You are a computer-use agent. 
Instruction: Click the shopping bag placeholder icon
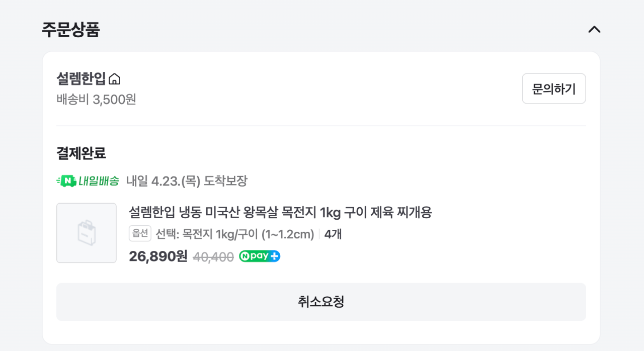coord(86,233)
